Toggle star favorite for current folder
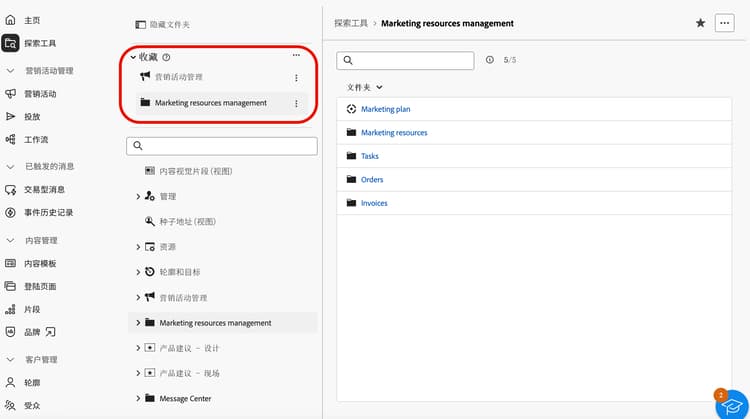This screenshot has height=419, width=750. 700,23
